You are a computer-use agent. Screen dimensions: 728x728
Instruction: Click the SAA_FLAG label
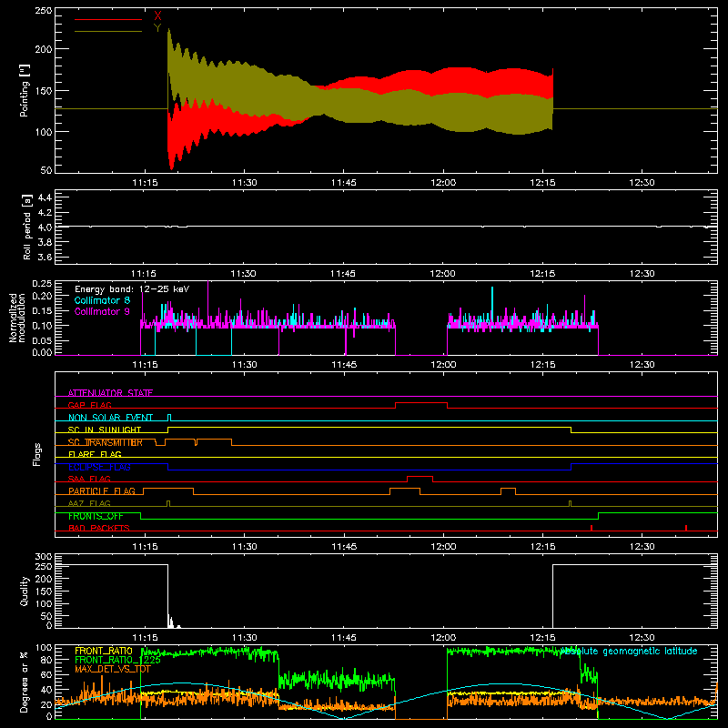click(89, 479)
